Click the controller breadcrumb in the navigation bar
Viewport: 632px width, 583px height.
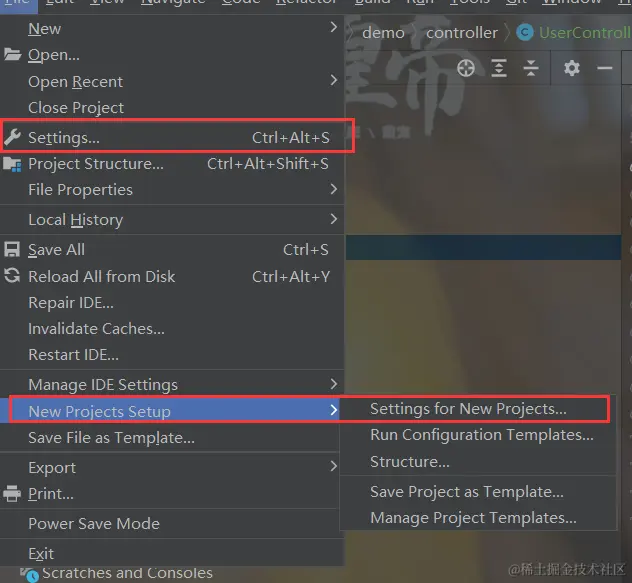point(461,32)
